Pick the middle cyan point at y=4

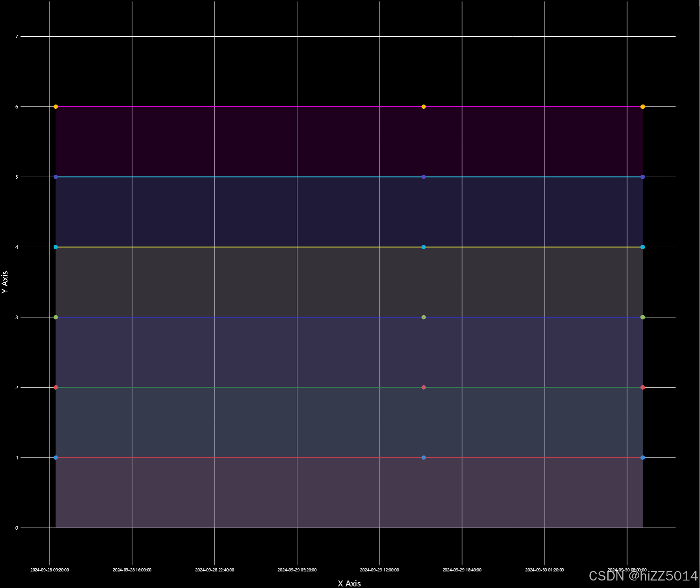click(424, 247)
